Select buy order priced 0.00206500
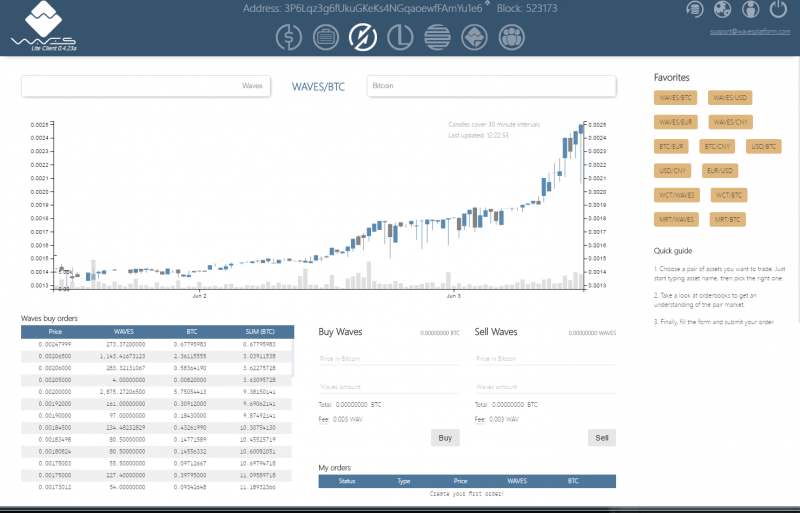This screenshot has height=513, width=800. pyautogui.click(x=157, y=356)
